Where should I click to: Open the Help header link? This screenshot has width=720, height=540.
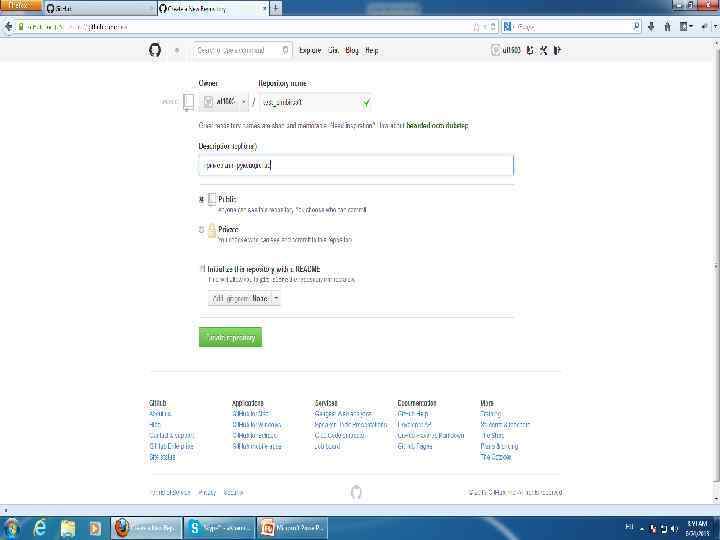(371, 51)
